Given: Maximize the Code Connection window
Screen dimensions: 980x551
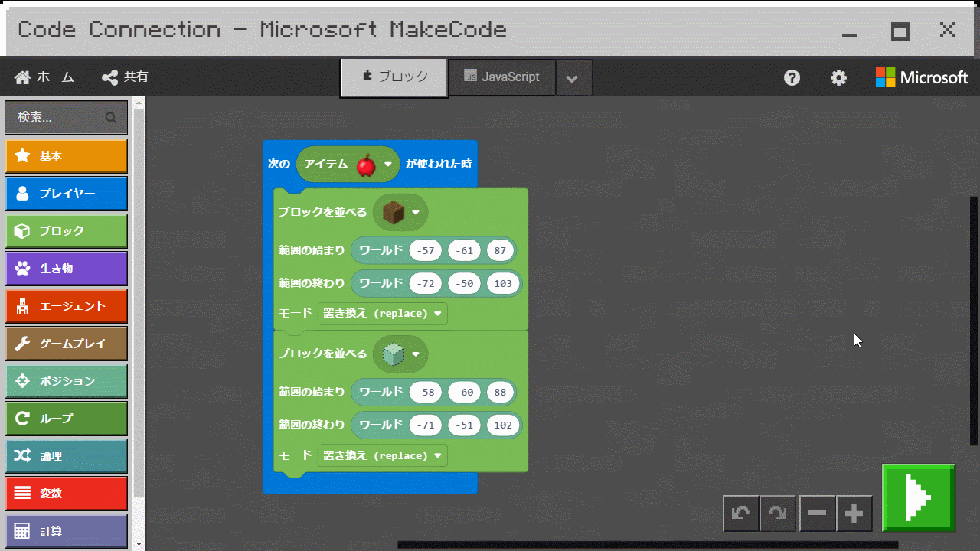Looking at the screenshot, I should tap(900, 31).
